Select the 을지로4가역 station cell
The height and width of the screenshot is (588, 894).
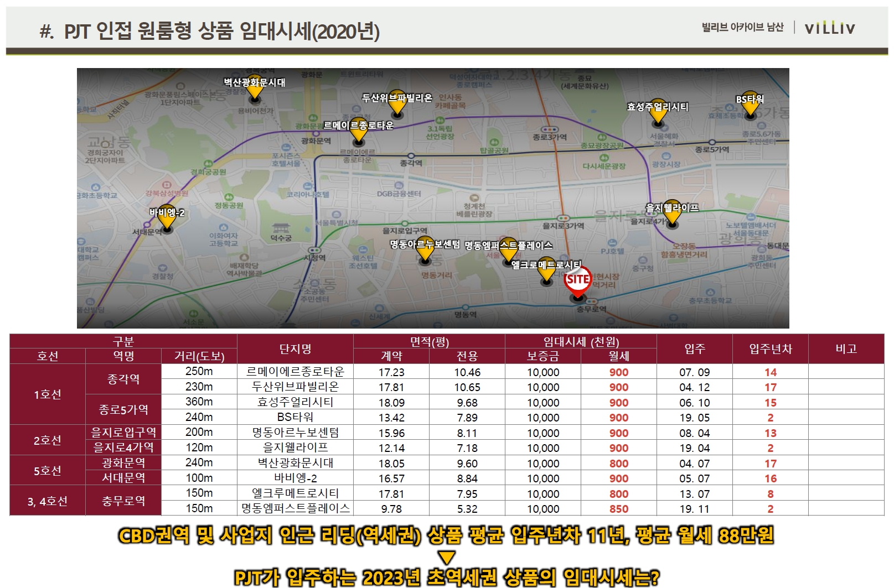pos(123,447)
